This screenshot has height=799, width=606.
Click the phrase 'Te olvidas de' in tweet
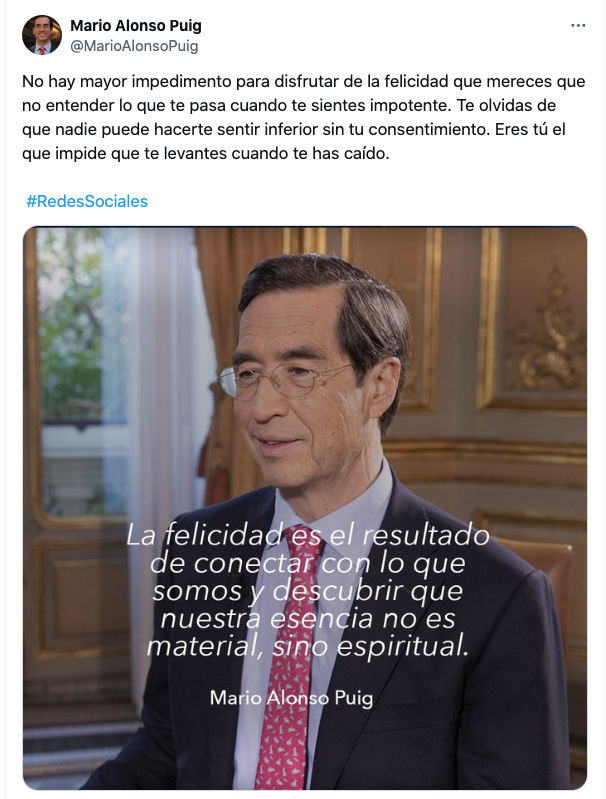pos(506,105)
